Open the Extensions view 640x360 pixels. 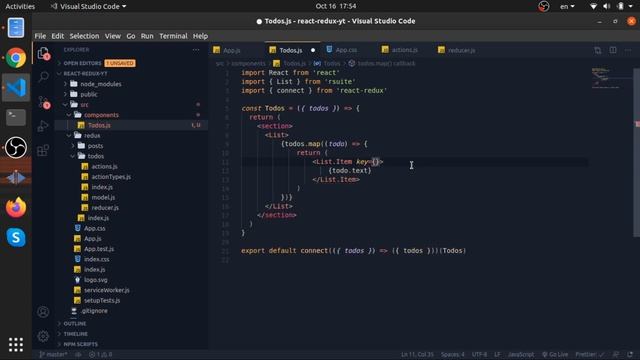tap(43, 150)
